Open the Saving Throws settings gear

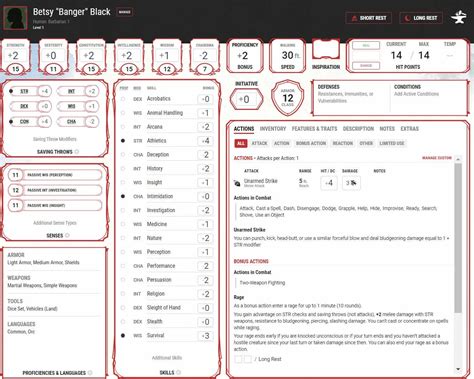coord(77,152)
